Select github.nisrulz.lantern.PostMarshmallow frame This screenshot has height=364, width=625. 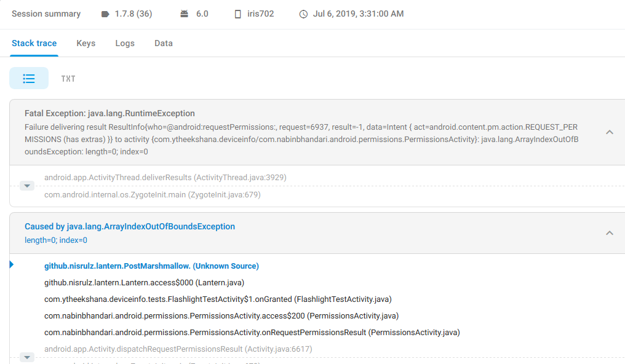[151, 266]
